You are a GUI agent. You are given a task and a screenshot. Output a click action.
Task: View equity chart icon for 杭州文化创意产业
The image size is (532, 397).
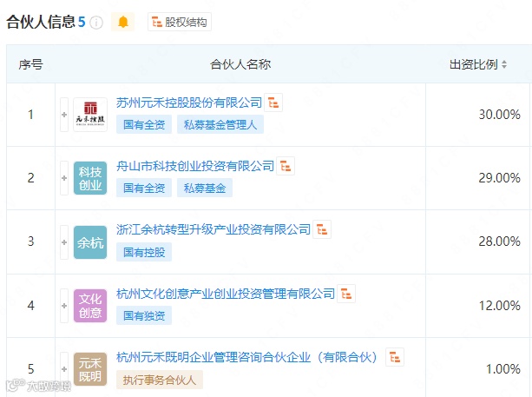pyautogui.click(x=346, y=294)
